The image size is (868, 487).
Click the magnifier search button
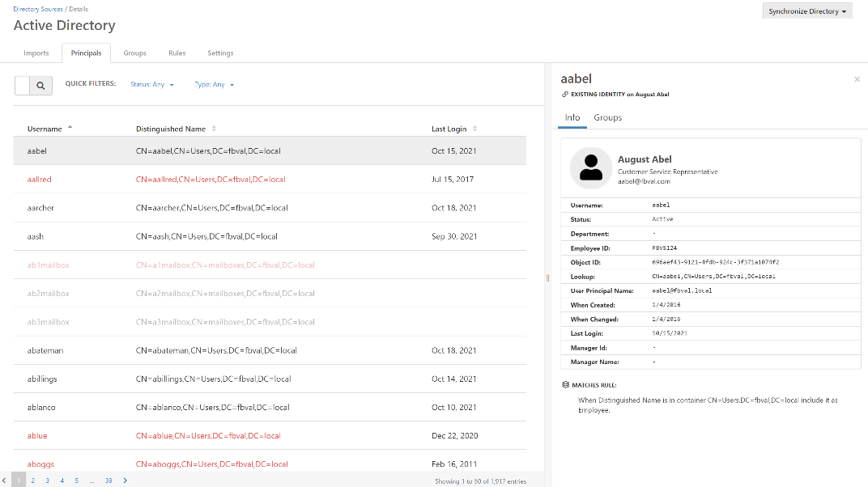click(x=41, y=86)
